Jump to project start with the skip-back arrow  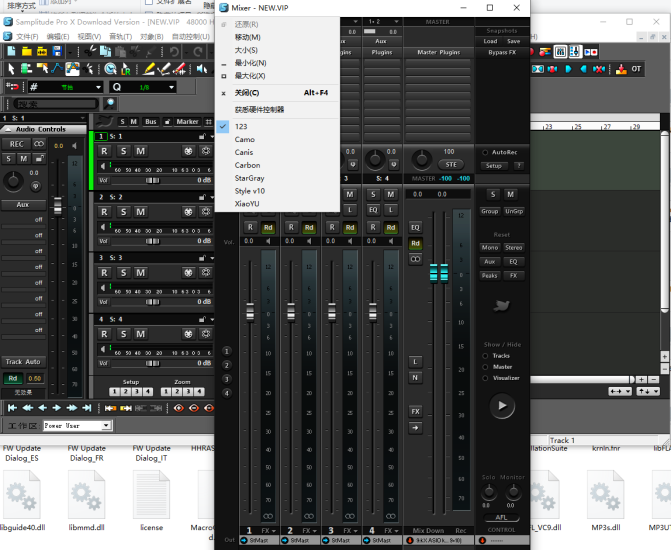12,408
